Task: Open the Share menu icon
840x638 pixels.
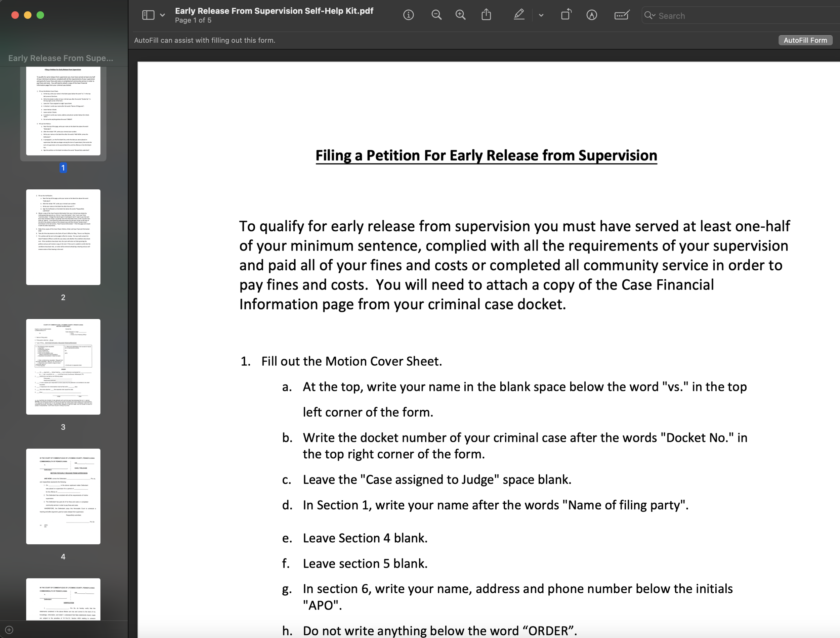Action: pyautogui.click(x=486, y=15)
